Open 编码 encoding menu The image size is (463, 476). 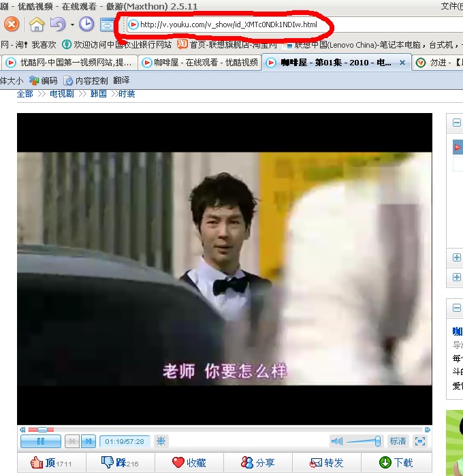[x=43, y=80]
